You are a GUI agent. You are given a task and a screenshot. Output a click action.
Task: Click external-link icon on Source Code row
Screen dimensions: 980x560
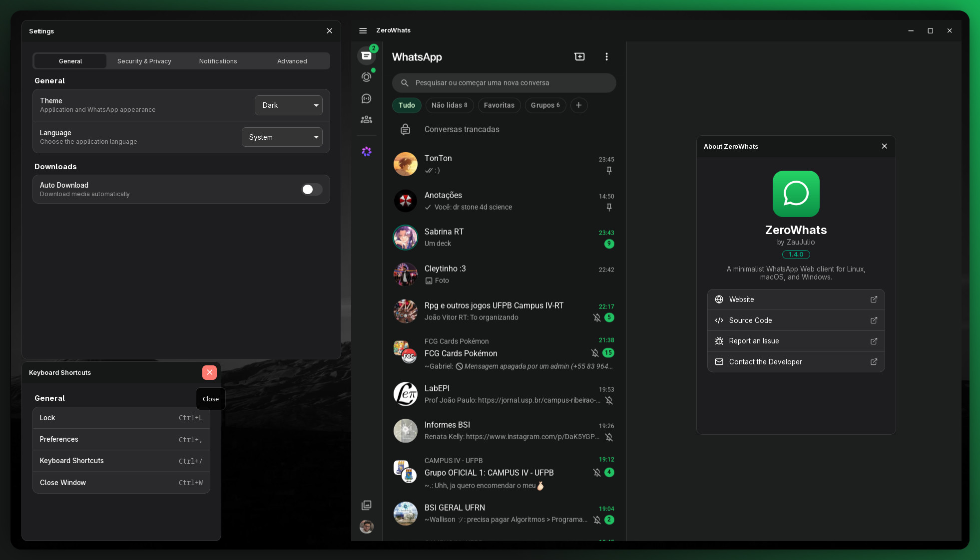coord(874,320)
